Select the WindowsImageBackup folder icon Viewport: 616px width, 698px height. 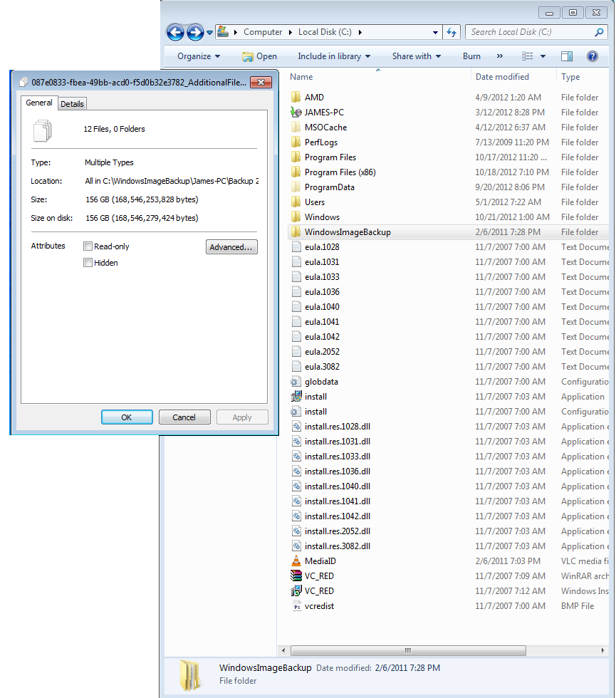[296, 232]
